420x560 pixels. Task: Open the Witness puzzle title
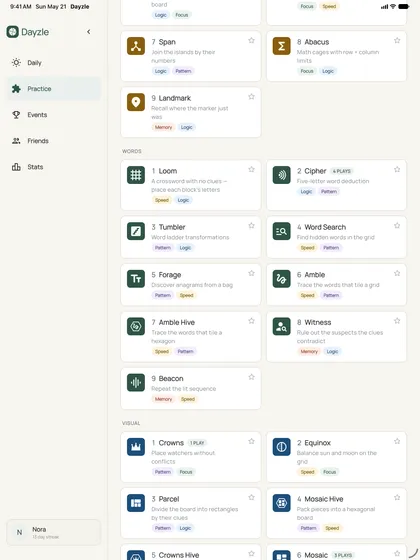pos(318,322)
